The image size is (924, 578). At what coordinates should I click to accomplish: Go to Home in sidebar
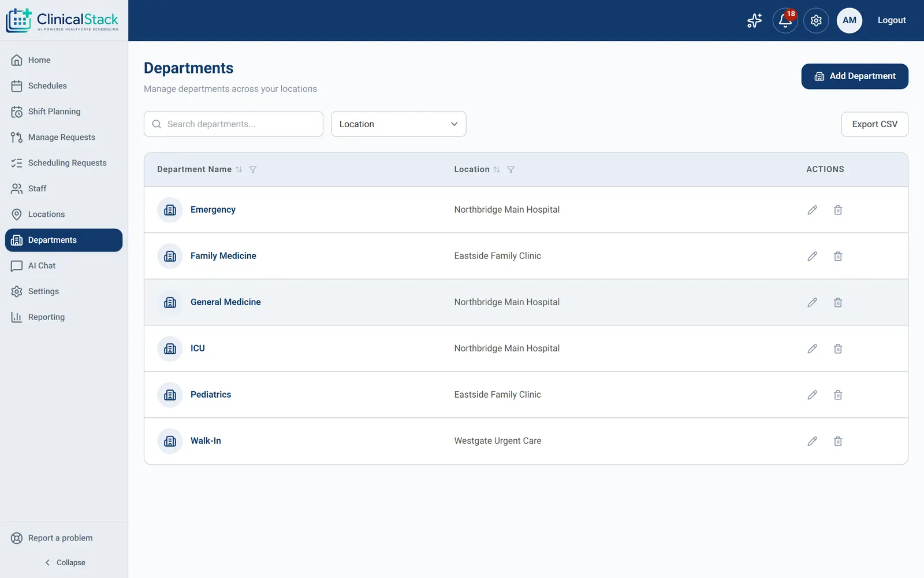tap(64, 60)
